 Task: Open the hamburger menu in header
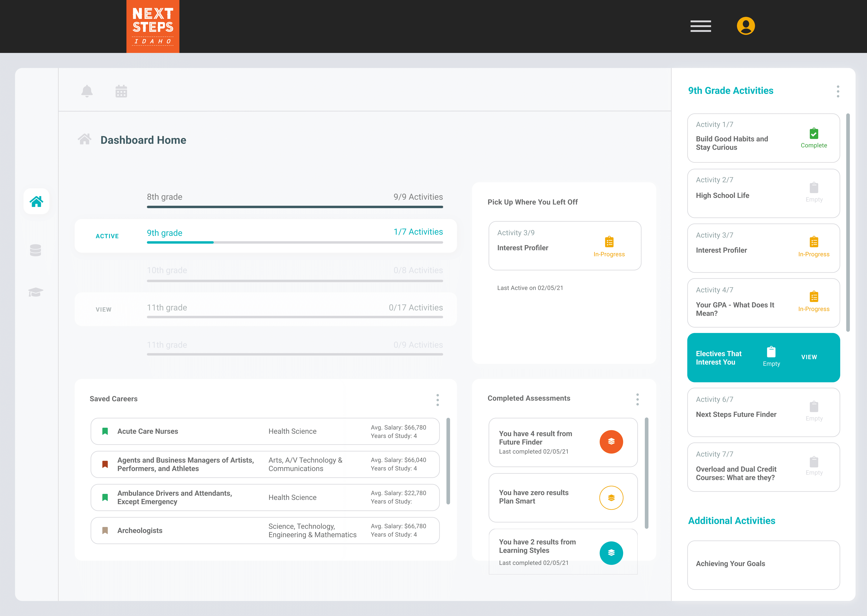[x=700, y=26]
